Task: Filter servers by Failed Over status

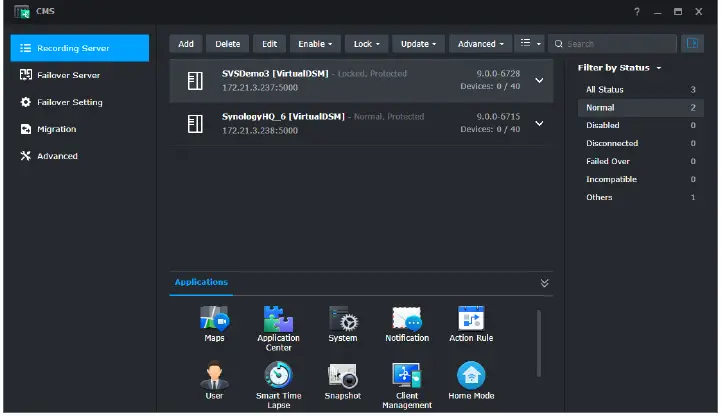Action: pyautogui.click(x=640, y=161)
